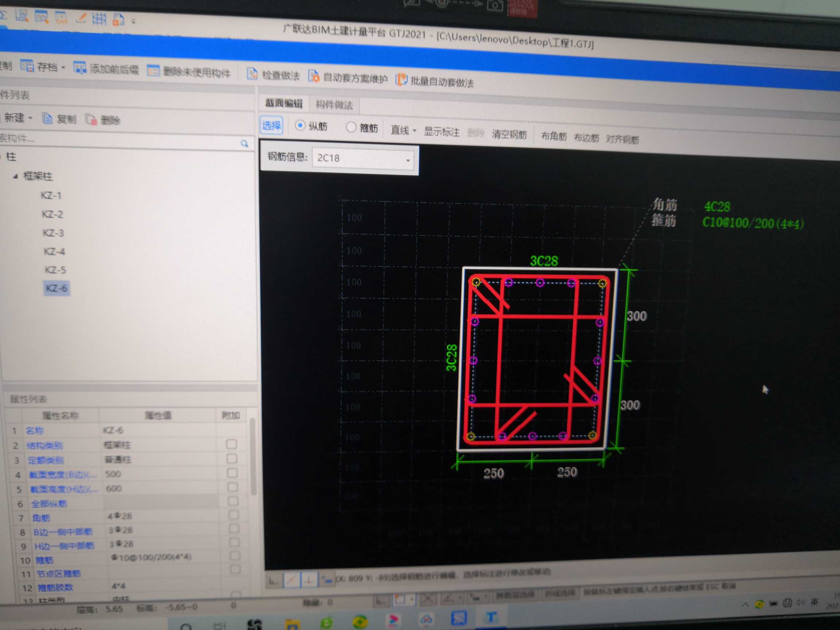Click the X cross icon in bottom status bar
840x630 pixels.
click(x=428, y=599)
